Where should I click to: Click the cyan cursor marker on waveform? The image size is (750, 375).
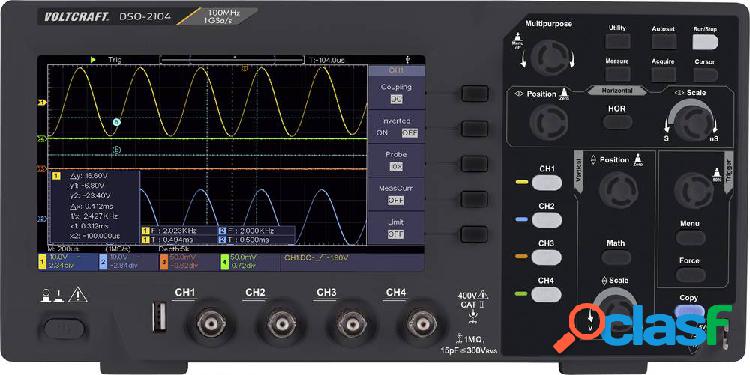pos(117,122)
